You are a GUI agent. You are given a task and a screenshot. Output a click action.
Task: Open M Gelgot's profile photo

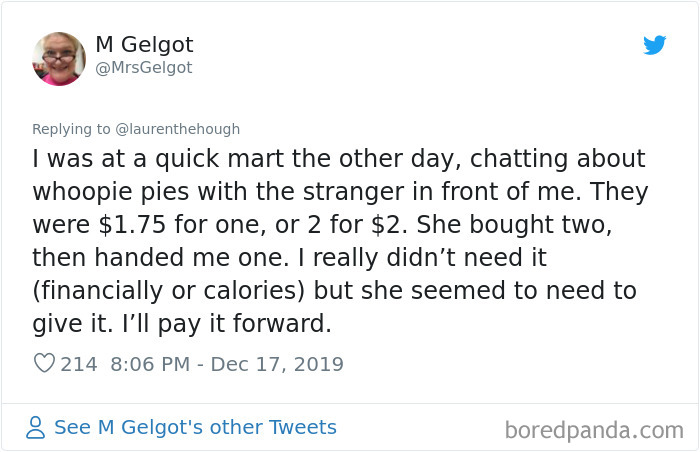(x=59, y=59)
